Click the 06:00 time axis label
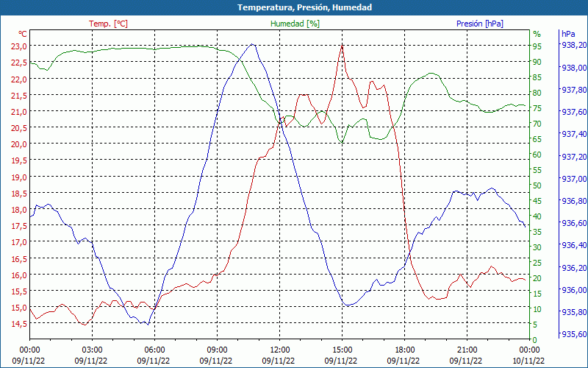This screenshot has height=368, width=588. [154, 350]
